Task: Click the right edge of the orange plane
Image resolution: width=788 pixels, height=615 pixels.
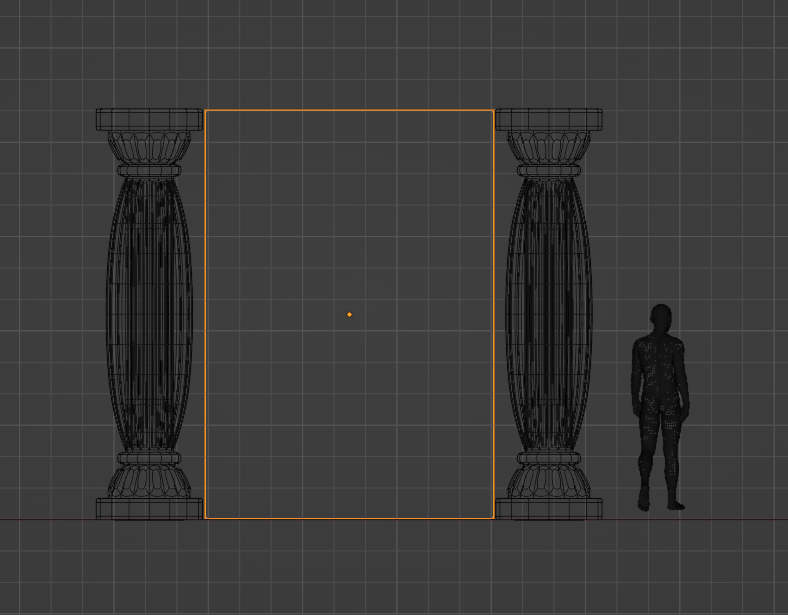Action: tap(494, 315)
